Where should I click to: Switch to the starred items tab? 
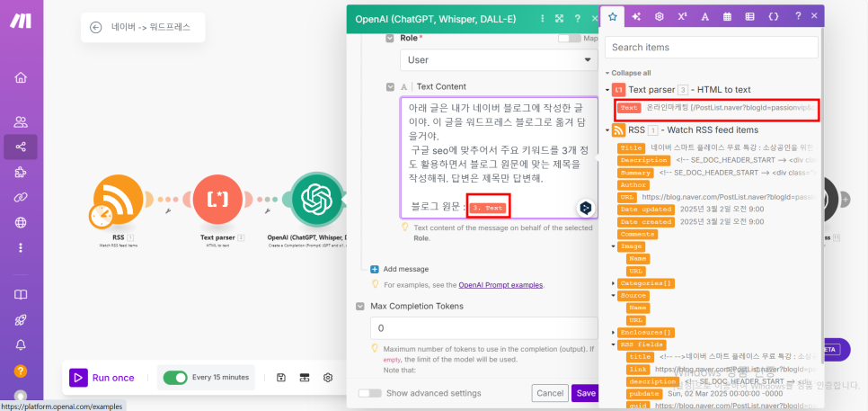pyautogui.click(x=613, y=16)
